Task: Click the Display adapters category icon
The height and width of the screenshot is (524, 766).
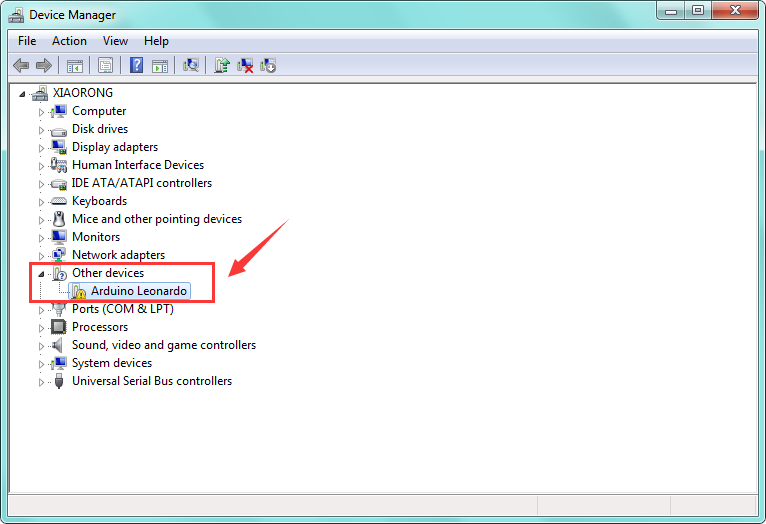Action: coord(59,147)
